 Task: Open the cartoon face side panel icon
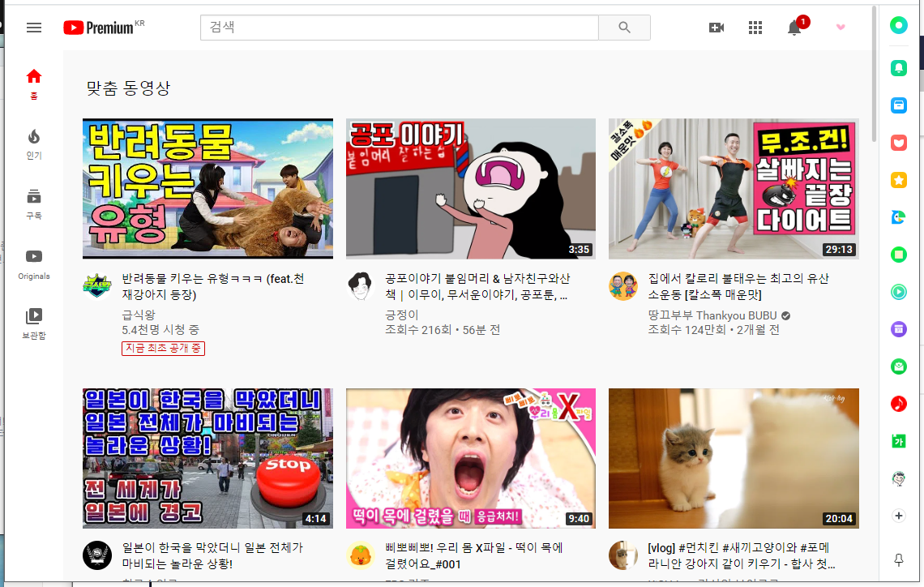898,478
